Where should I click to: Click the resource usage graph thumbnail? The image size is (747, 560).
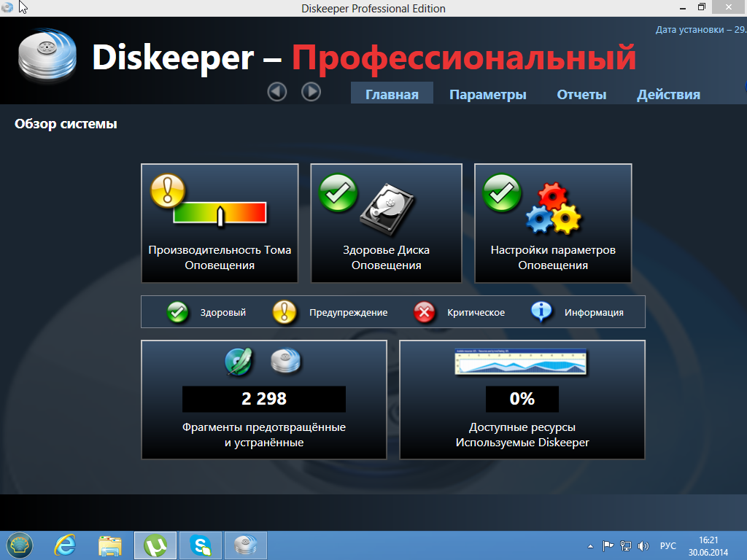tap(521, 362)
